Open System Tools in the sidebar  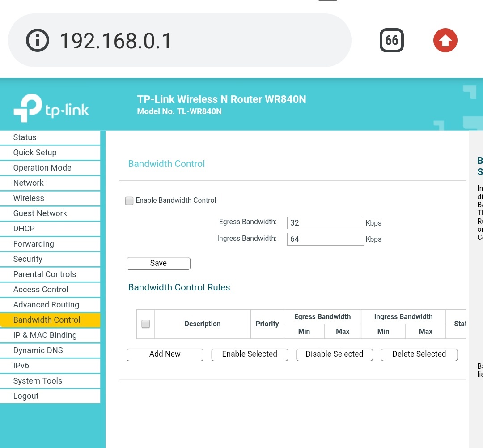pyautogui.click(x=38, y=381)
